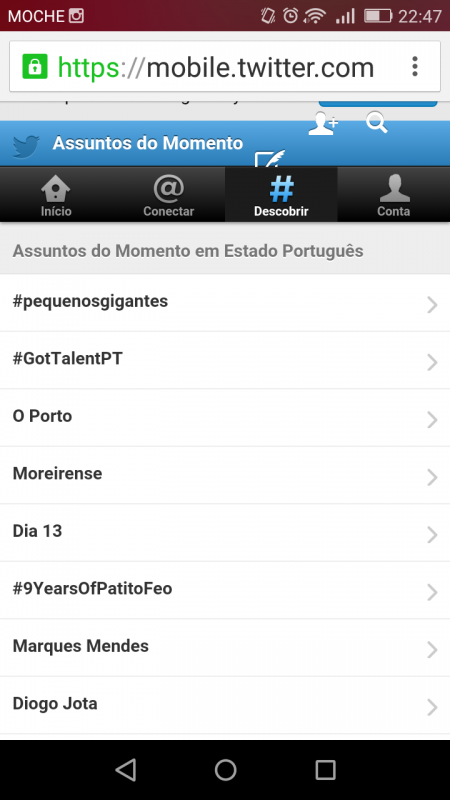Screen dimensions: 450x800
Task: Open the O Porto trending topic
Action: pyautogui.click(x=225, y=417)
